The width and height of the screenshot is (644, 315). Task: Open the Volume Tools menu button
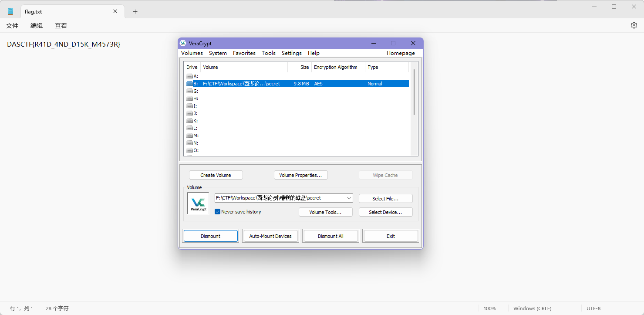325,212
